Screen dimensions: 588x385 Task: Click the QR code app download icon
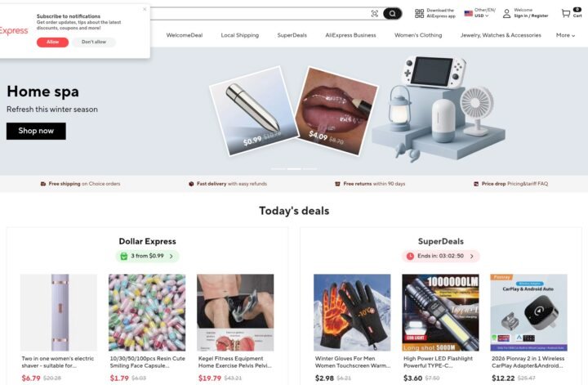point(419,14)
